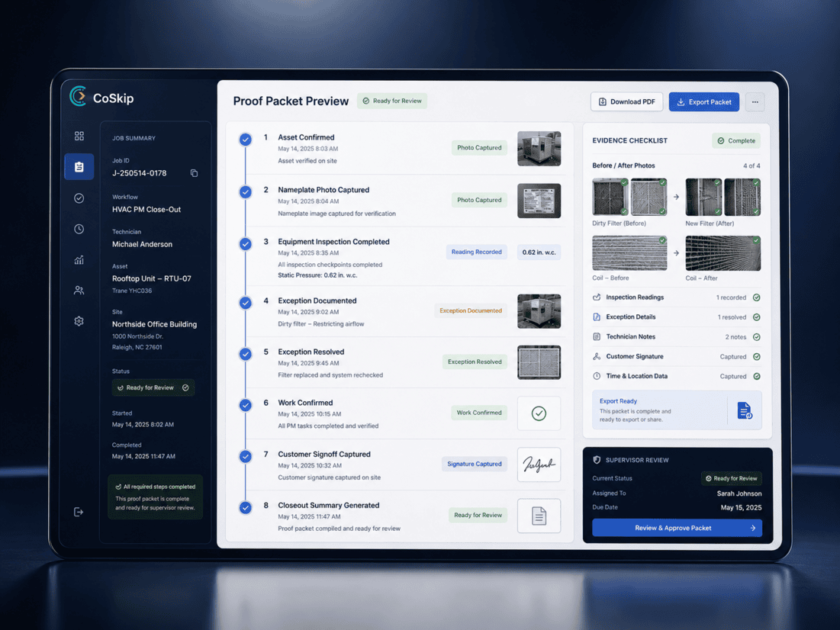Click the Signature Captured tag
Image resolution: width=840 pixels, height=630 pixels.
click(474, 464)
